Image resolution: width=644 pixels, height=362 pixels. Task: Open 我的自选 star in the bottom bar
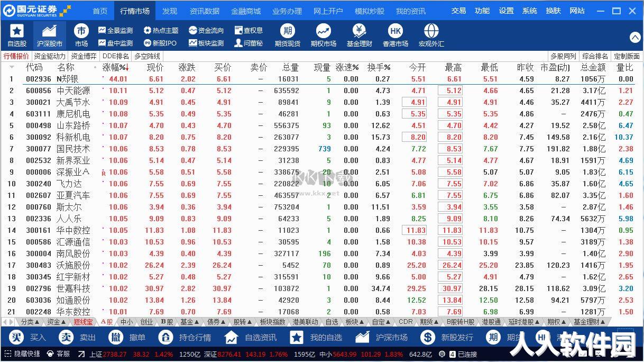coord(297,337)
